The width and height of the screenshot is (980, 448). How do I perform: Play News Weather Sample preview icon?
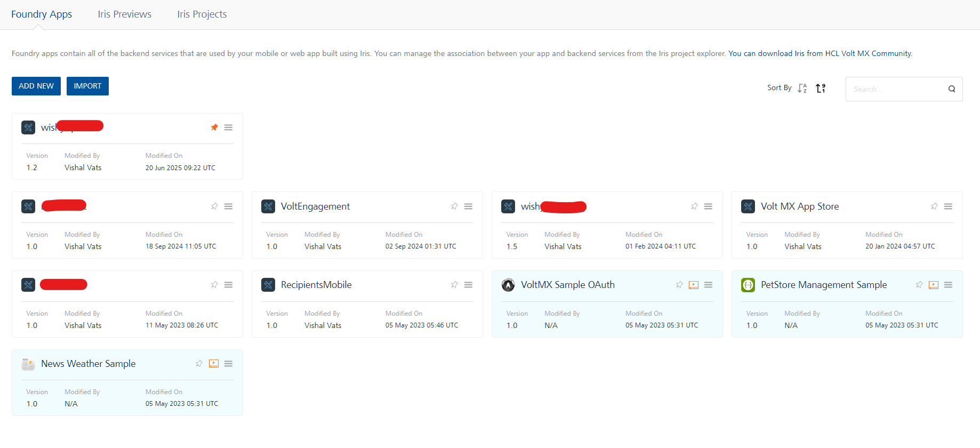pyautogui.click(x=214, y=364)
